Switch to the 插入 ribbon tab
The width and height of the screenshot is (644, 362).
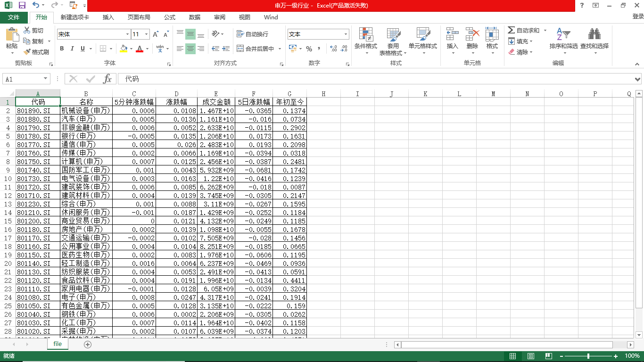click(108, 17)
